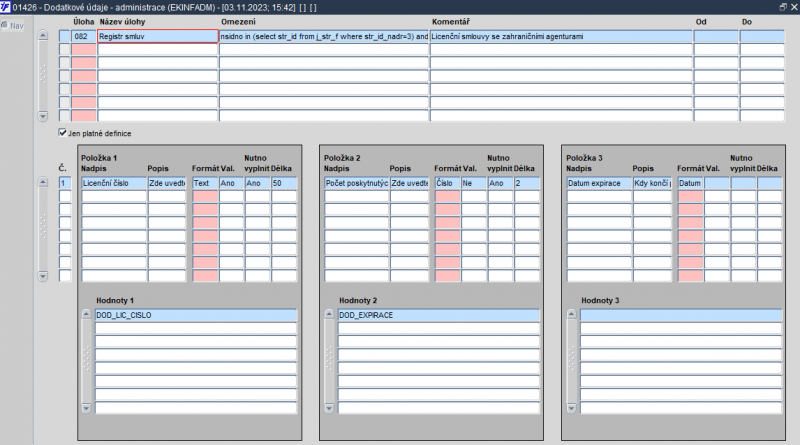This screenshot has width=800, height=445.
Task: Click Položka 3 Formát field 'Datum'
Action: 690,183
